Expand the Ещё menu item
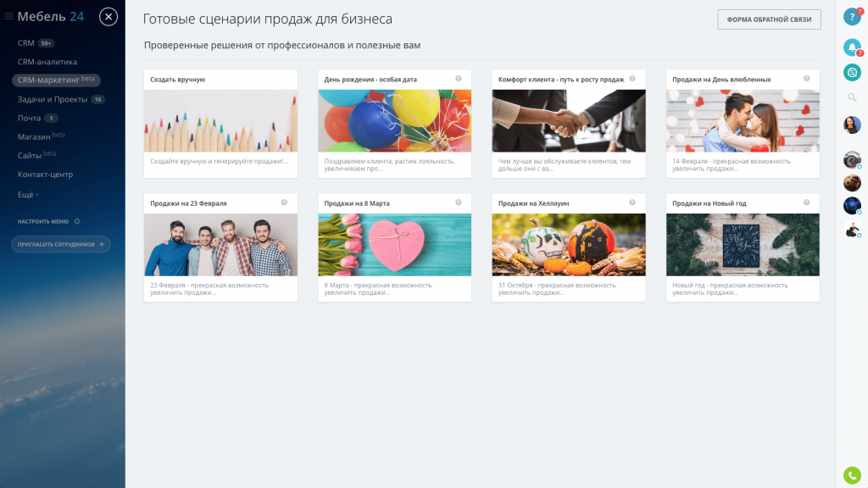868x488 pixels. [x=28, y=195]
